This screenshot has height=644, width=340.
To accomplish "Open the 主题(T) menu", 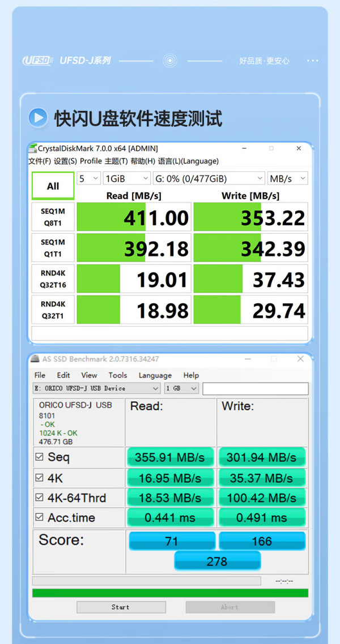I will point(116,161).
